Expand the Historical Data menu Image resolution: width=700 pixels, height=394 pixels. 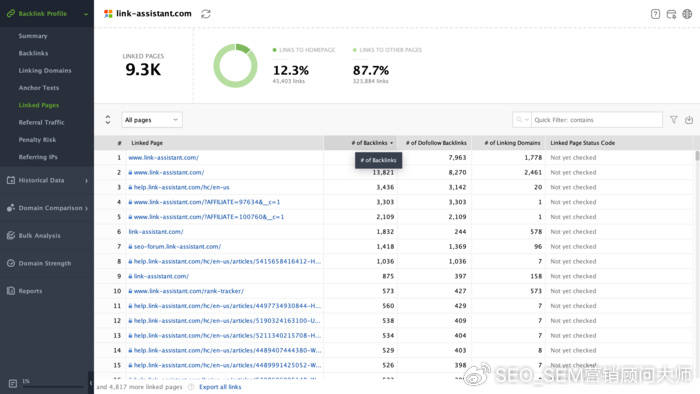[47, 180]
